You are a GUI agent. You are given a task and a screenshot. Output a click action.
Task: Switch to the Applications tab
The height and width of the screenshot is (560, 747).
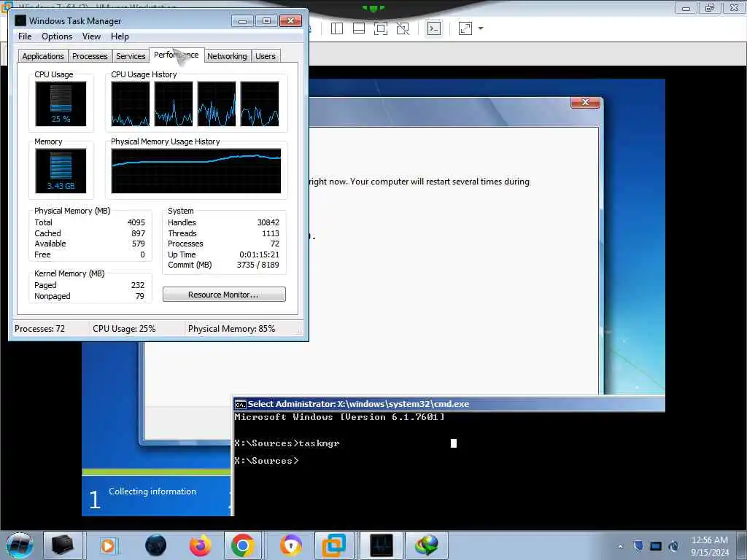point(43,56)
